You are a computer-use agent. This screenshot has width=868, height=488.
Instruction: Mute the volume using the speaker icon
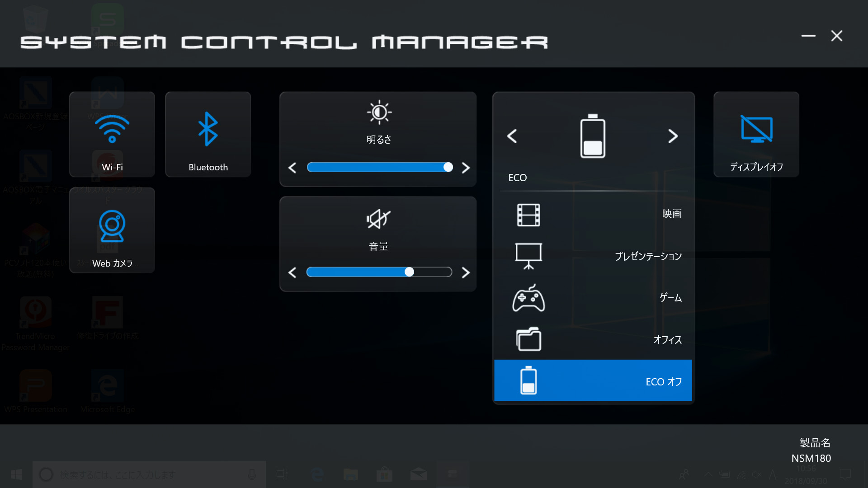pos(378,219)
